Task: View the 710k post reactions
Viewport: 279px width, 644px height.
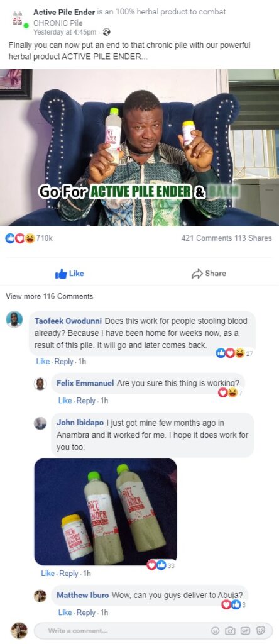Action: click(29, 238)
